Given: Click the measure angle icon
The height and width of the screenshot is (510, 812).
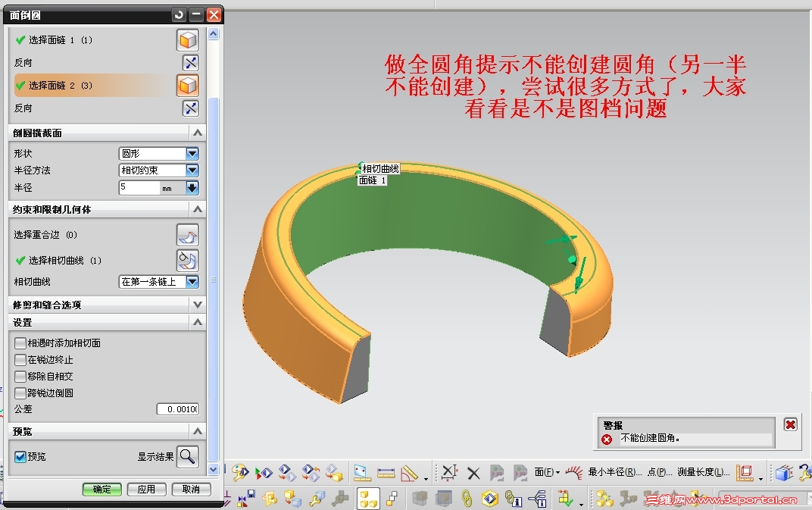Looking at the screenshot, I should click(410, 473).
